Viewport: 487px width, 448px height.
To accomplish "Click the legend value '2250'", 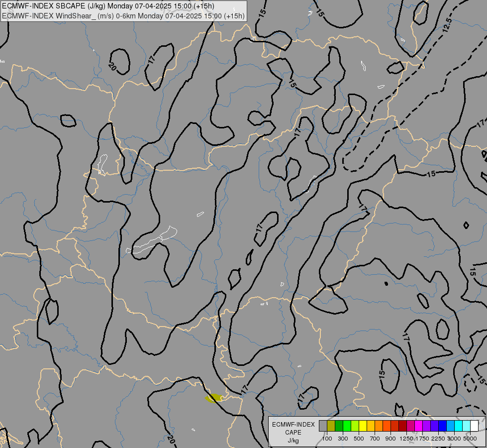I will 438,439.
